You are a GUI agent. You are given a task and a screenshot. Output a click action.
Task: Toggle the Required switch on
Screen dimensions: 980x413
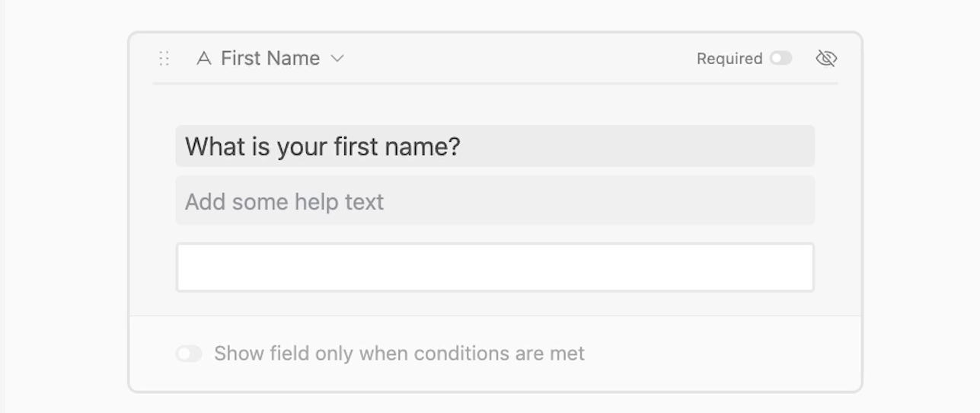(x=780, y=59)
